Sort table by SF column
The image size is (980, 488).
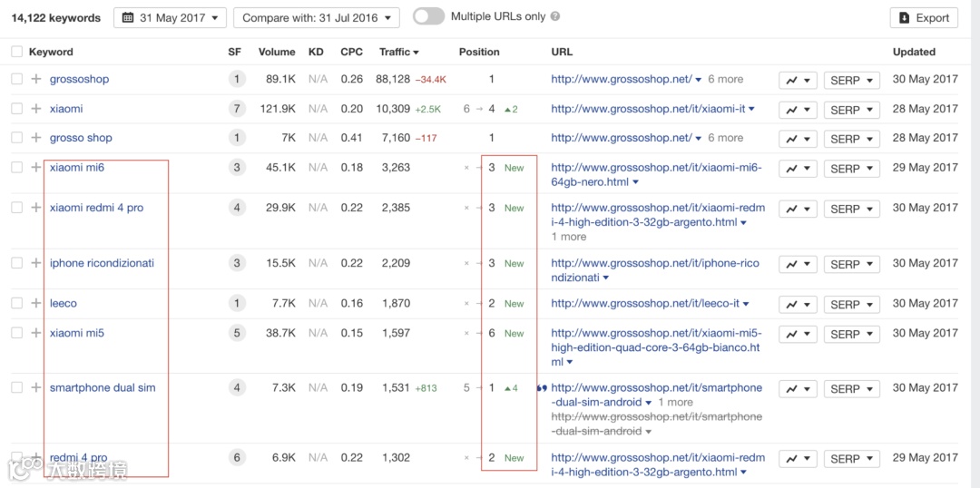[x=234, y=52]
